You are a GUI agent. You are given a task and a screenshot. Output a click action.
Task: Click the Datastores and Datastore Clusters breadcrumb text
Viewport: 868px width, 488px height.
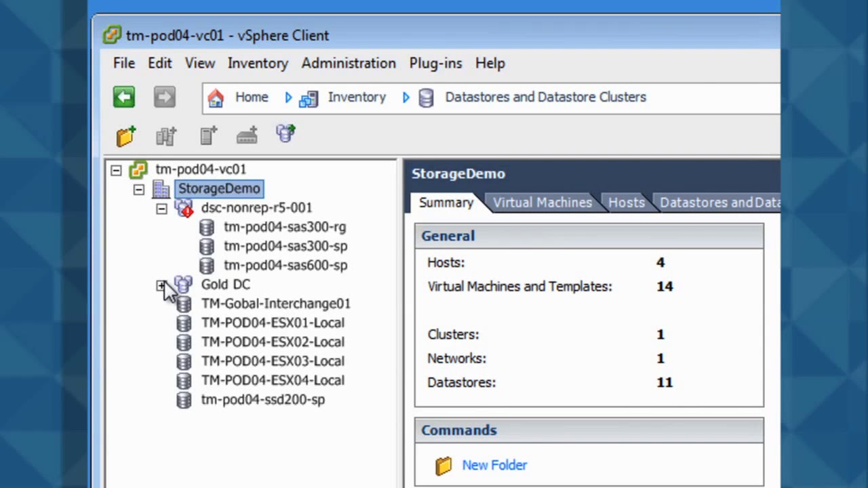(545, 97)
